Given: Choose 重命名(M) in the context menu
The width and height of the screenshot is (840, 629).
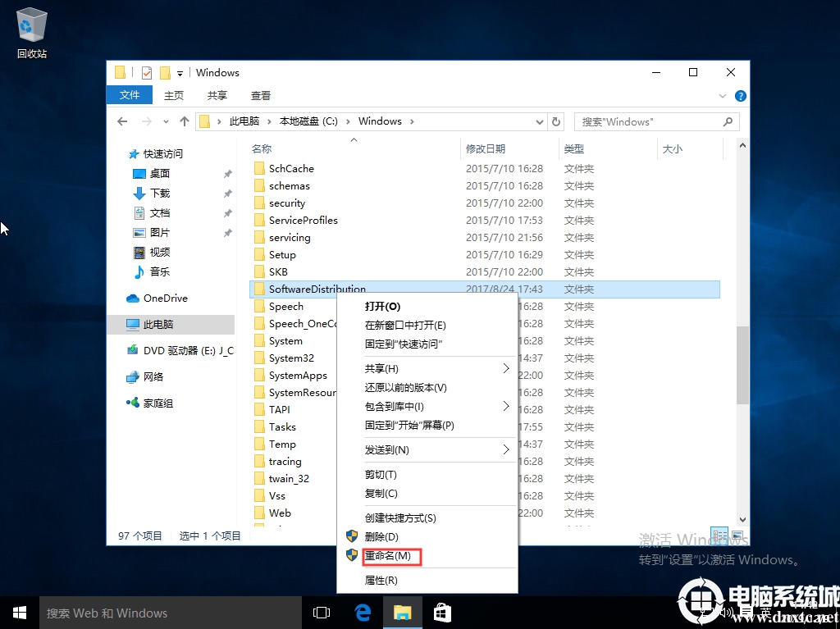Looking at the screenshot, I should tap(387, 556).
